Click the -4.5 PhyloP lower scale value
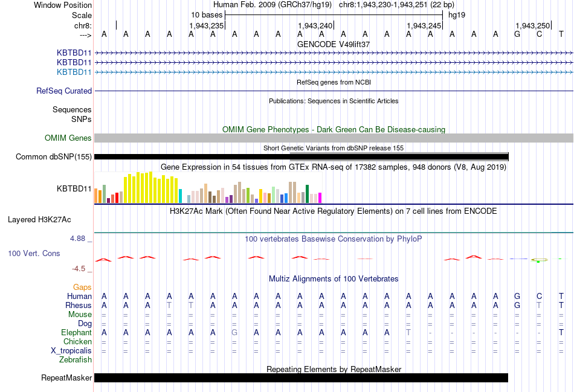The width and height of the screenshot is (574, 392). (x=79, y=269)
